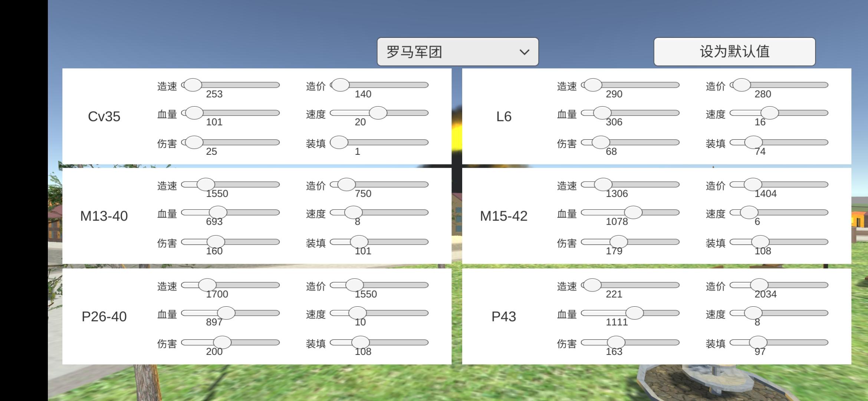The image size is (868, 401).
Task: Click the L6 造价 slider handle
Action: coord(742,85)
